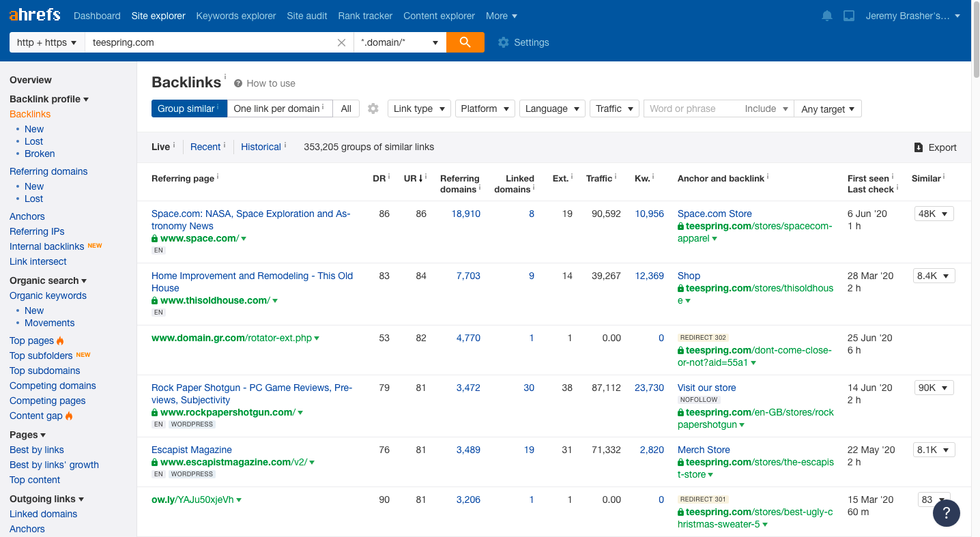The height and width of the screenshot is (537, 980).
Task: Expand the Link type dropdown
Action: coord(419,108)
